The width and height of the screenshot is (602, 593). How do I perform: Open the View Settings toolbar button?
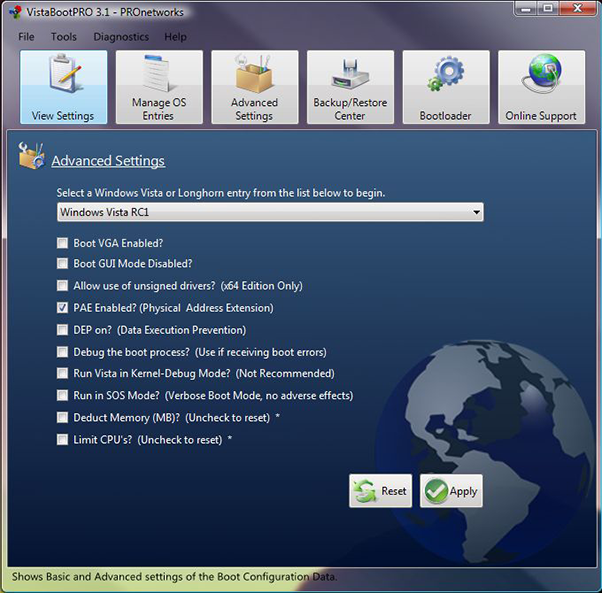pyautogui.click(x=63, y=87)
